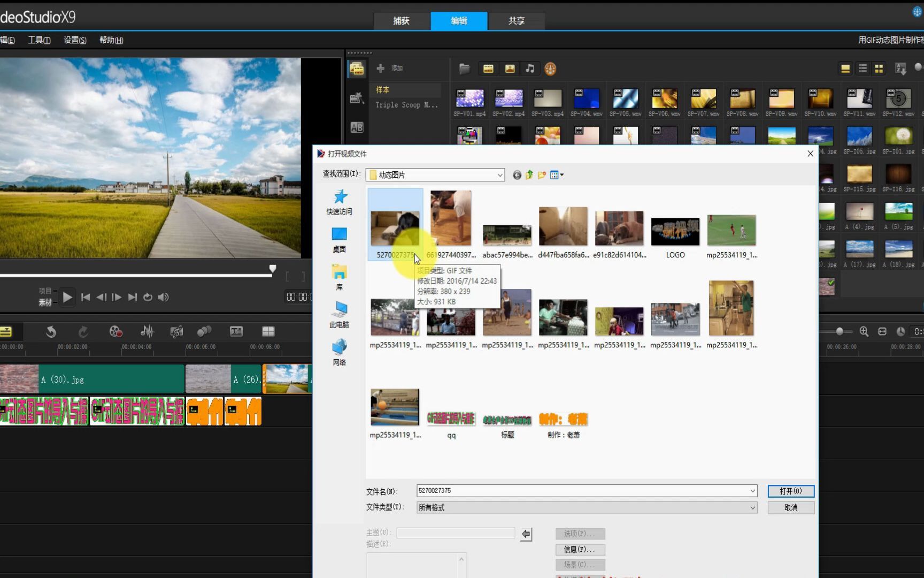This screenshot has width=924, height=578.
Task: Select 快速访问 in dialog sidebar
Action: click(x=340, y=202)
